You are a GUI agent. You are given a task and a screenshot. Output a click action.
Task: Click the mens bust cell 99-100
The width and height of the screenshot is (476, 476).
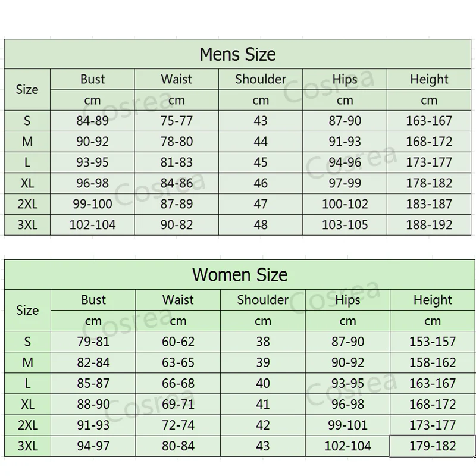point(92,204)
